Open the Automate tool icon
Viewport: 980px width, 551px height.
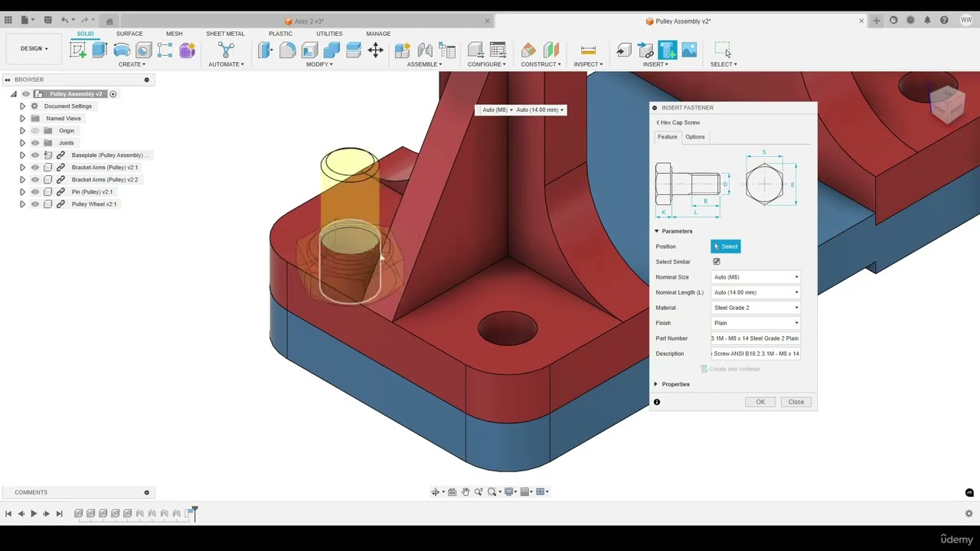(226, 51)
